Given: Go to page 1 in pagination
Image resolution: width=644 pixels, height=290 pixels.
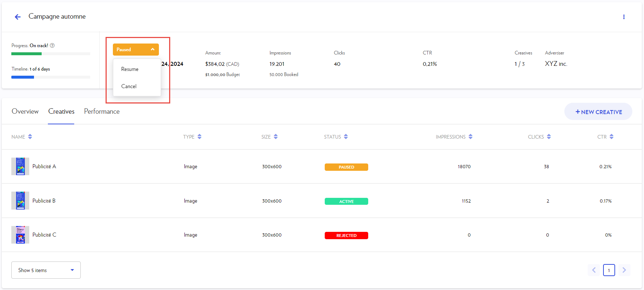Looking at the screenshot, I should coord(609,270).
